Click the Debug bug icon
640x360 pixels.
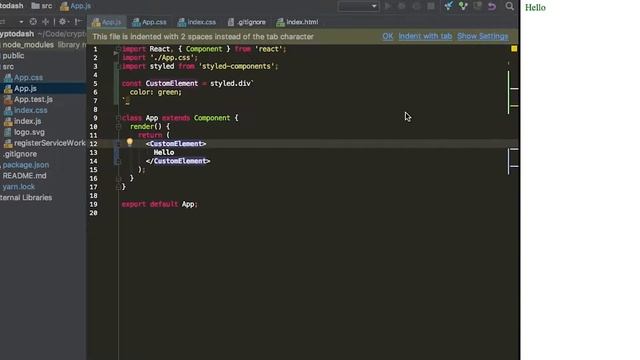tap(402, 6)
